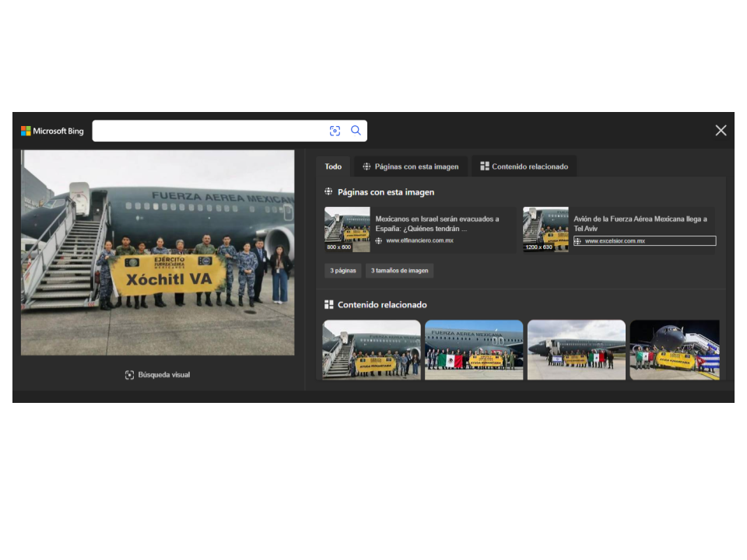Click the 800 x 600 result thumbnail
The height and width of the screenshot is (560, 747).
pyautogui.click(x=347, y=229)
